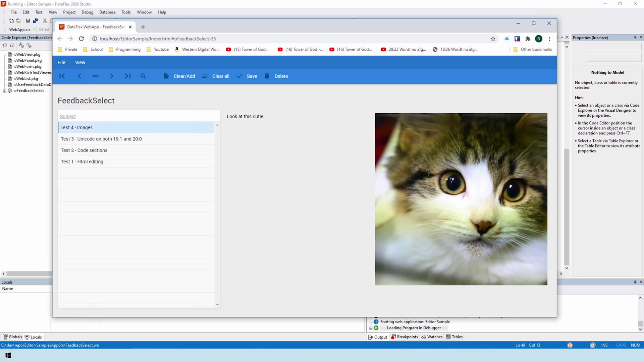Screen dimensions: 644x362
Task: Click the next record arrow
Action: click(x=112, y=76)
